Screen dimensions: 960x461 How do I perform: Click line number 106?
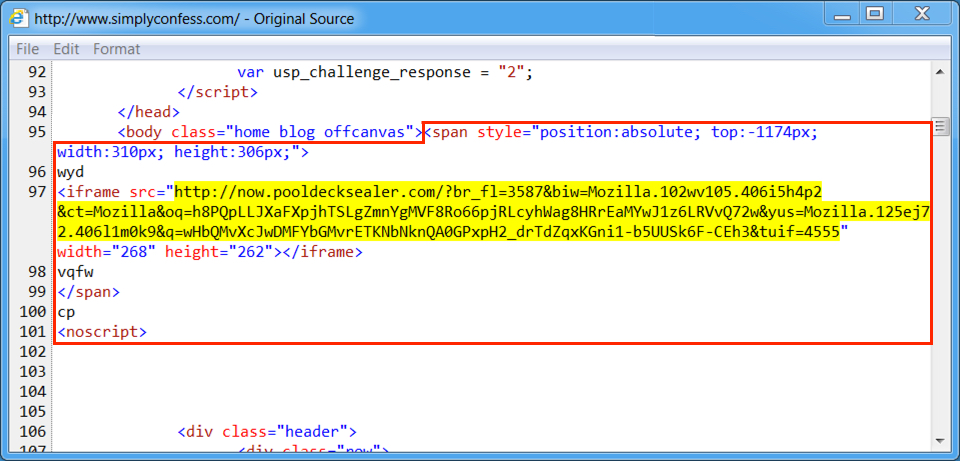[32, 432]
